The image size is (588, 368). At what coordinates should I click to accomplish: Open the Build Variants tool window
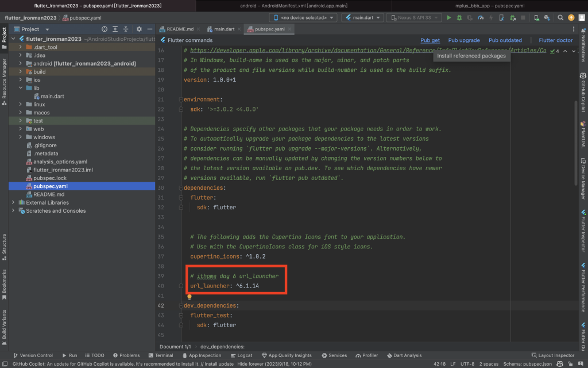[x=4, y=327]
